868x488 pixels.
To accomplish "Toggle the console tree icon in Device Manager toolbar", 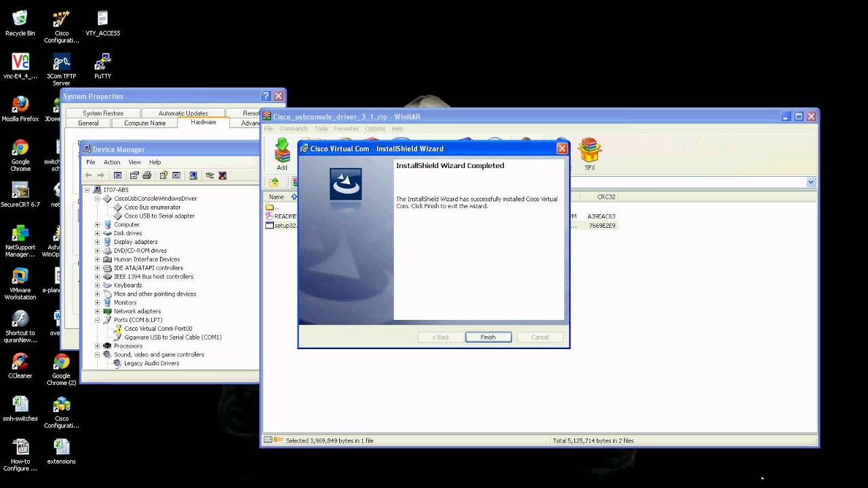I will (117, 175).
